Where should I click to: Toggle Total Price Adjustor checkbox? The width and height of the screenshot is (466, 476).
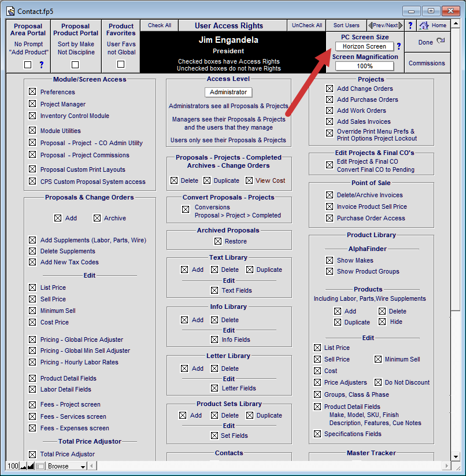point(32,454)
